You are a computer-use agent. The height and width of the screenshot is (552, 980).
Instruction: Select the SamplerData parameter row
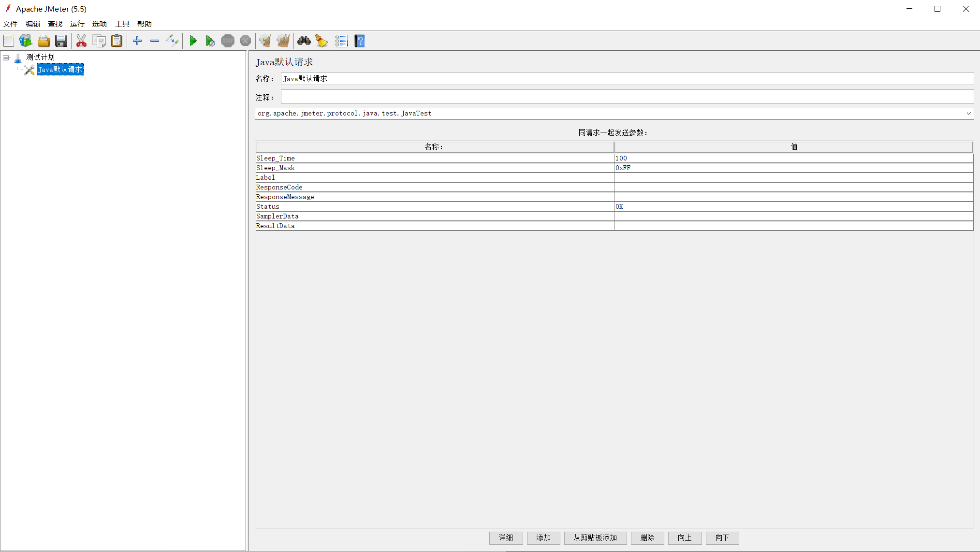click(x=614, y=216)
